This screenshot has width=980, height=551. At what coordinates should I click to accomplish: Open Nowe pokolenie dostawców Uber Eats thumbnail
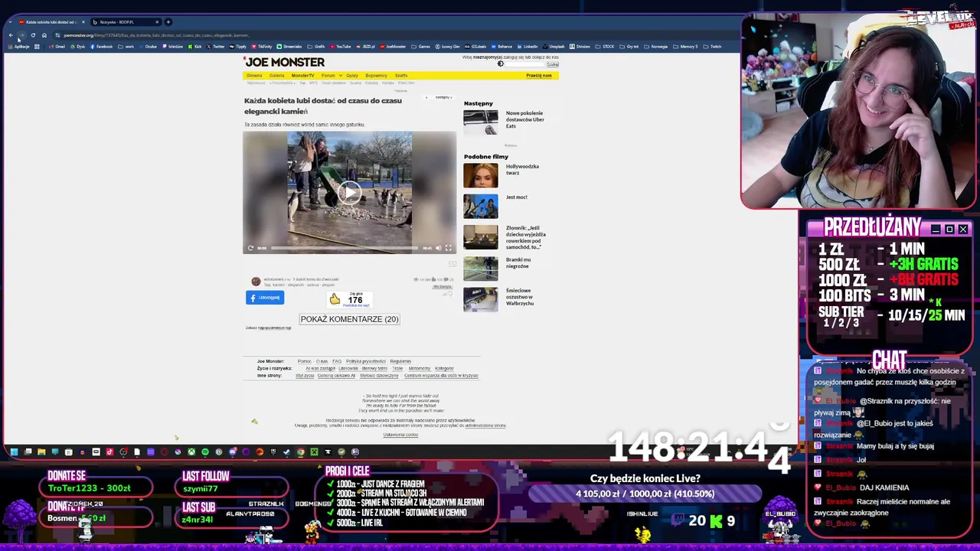(x=481, y=122)
